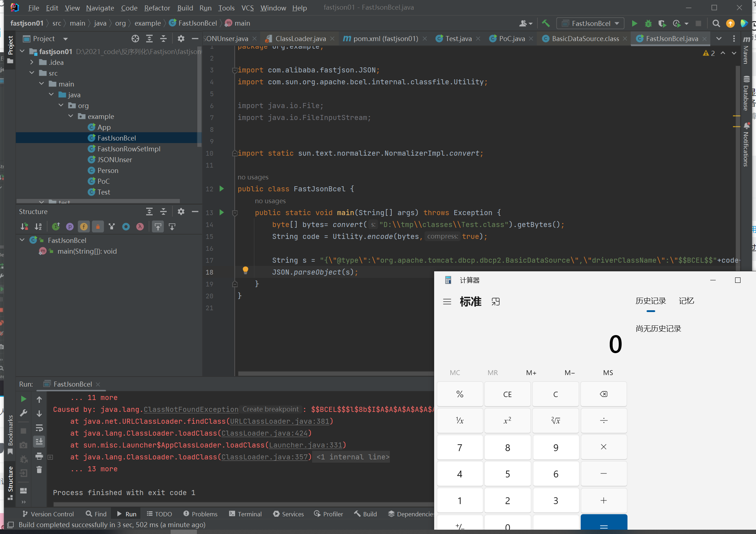The width and height of the screenshot is (756, 534).
Task: Switch to PoC.java editor tab
Action: (x=512, y=39)
